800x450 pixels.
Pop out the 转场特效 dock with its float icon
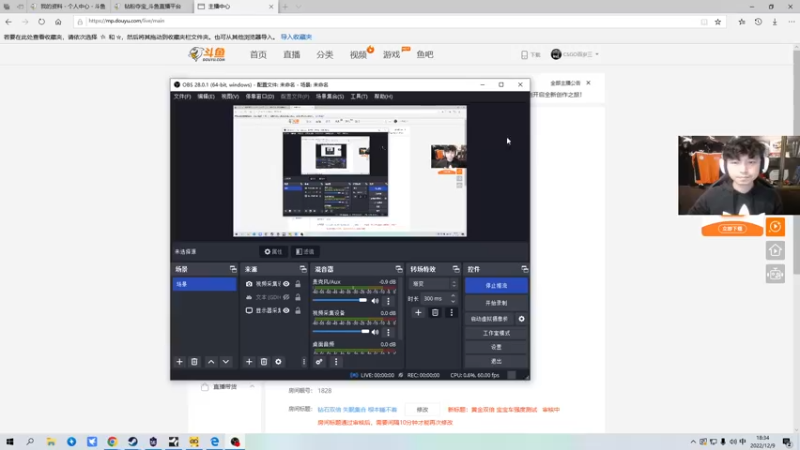pos(456,269)
